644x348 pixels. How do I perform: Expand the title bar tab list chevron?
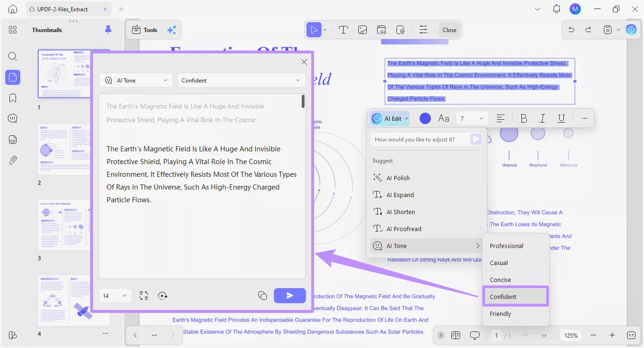click(538, 9)
